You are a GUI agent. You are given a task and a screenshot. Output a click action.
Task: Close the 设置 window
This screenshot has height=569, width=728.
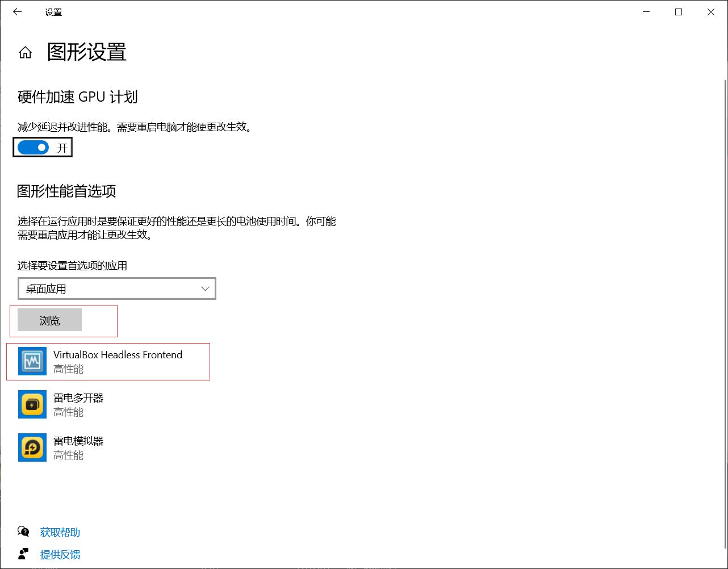pyautogui.click(x=711, y=12)
